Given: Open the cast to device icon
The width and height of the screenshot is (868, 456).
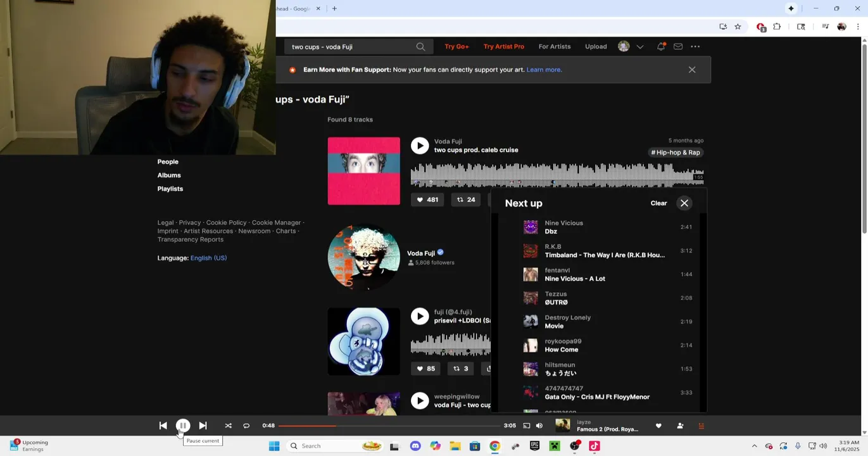Looking at the screenshot, I should (x=526, y=426).
